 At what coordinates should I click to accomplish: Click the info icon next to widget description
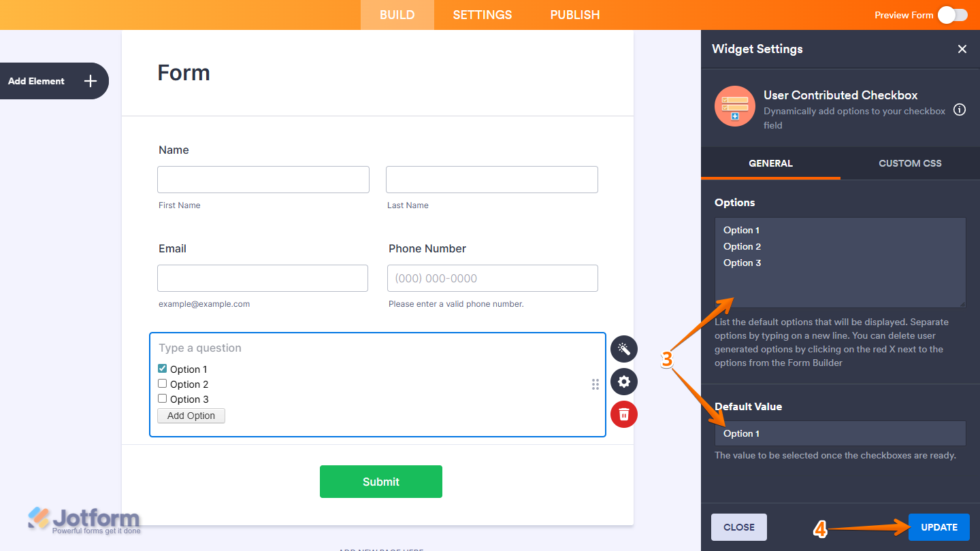(960, 110)
